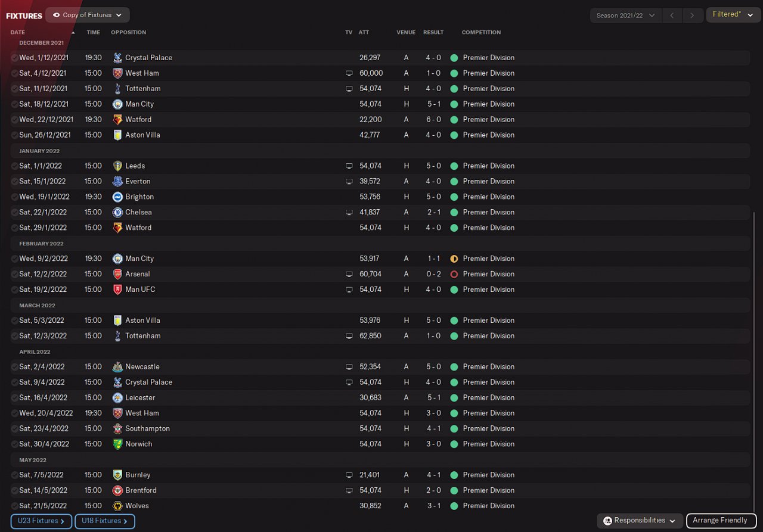
Task: Click the Leeds club badge
Action: [117, 166]
